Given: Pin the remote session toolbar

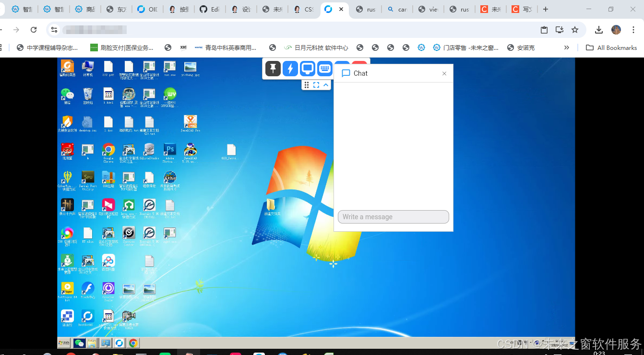Looking at the screenshot, I should pos(273,69).
